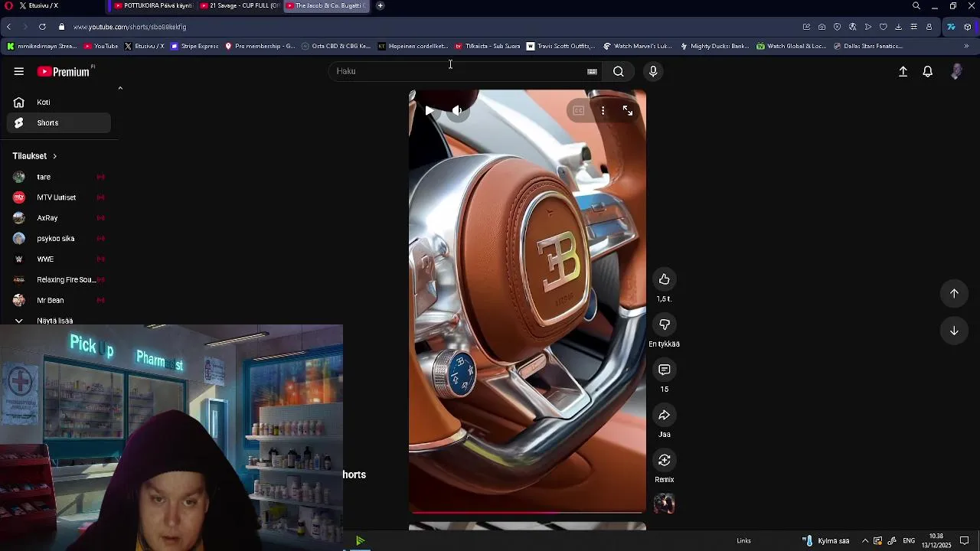This screenshot has width=980, height=551.
Task: Open the Opera menu logo
Action: pyautogui.click(x=9, y=5)
